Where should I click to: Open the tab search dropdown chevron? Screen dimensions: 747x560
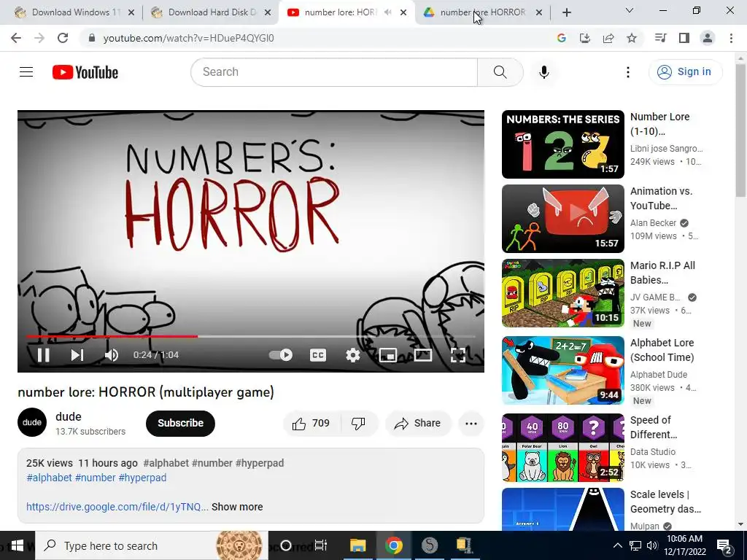[x=630, y=10]
